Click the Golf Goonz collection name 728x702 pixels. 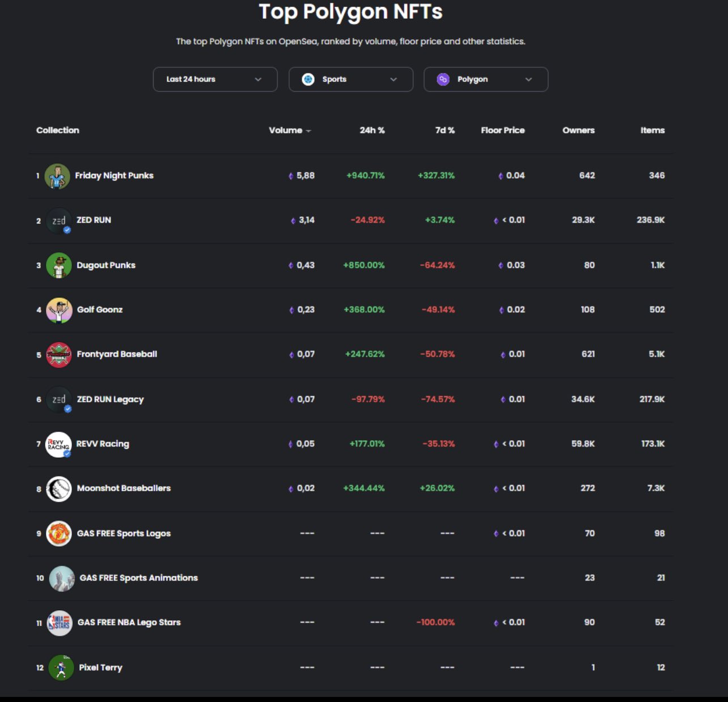click(x=100, y=309)
